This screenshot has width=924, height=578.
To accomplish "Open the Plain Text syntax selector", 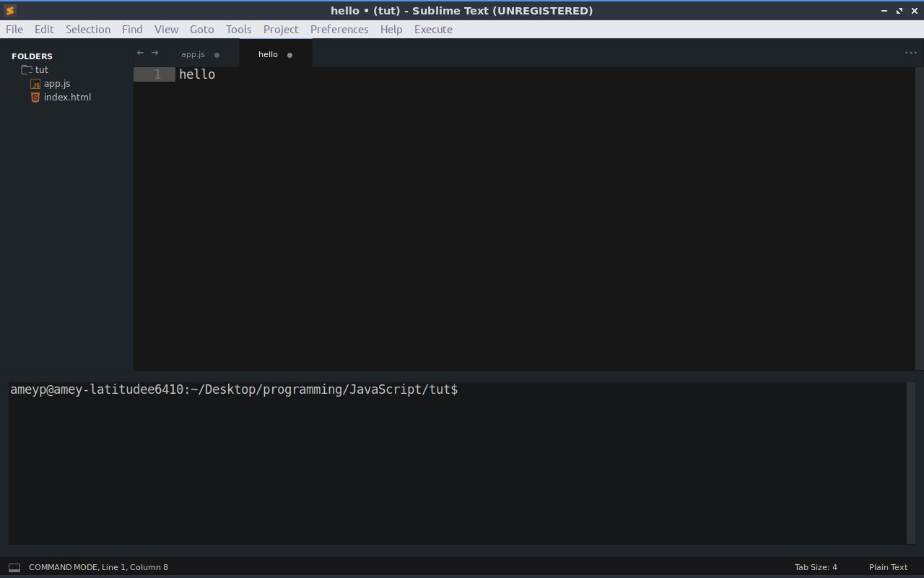I will (888, 567).
